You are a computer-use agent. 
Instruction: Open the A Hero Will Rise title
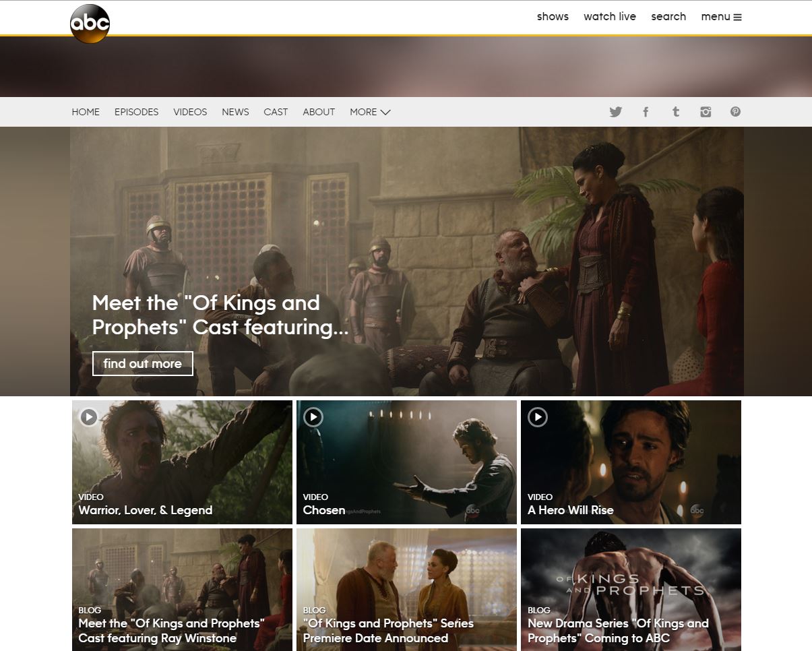coord(571,510)
